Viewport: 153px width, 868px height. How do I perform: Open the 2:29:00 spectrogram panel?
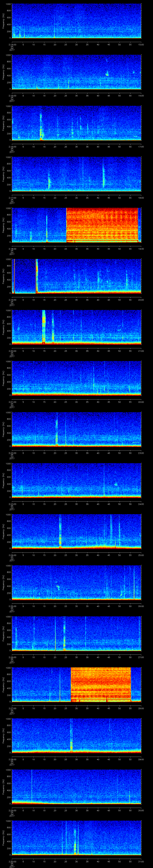tap(76, 786)
